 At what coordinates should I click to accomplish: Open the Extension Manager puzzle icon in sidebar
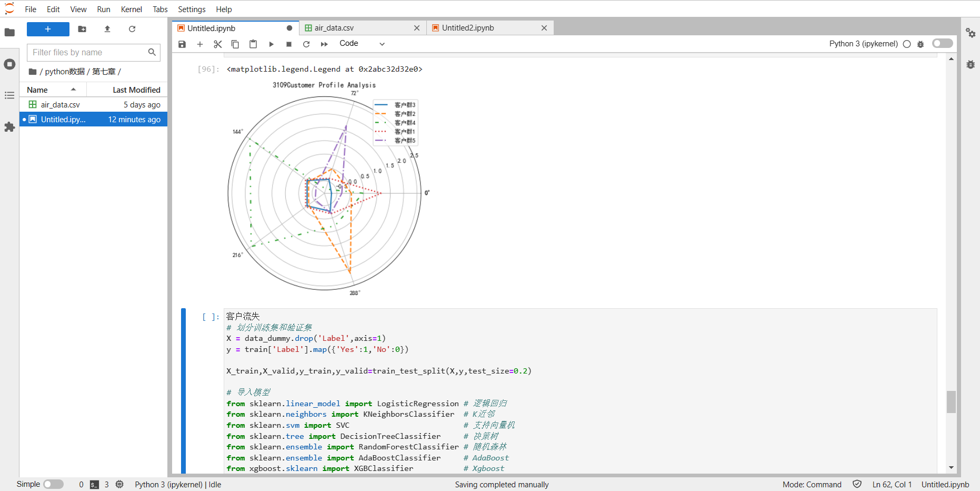9,127
